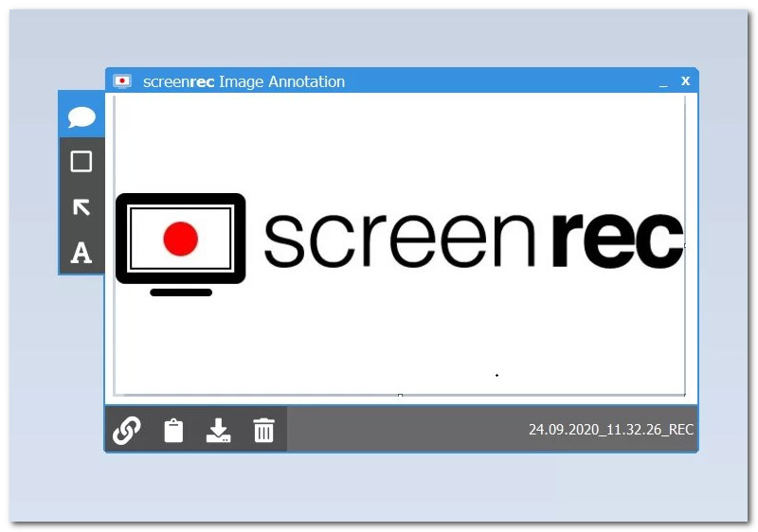Delete the screenshot with trash icon
Viewport: 758px width, 532px height.
pyautogui.click(x=263, y=430)
